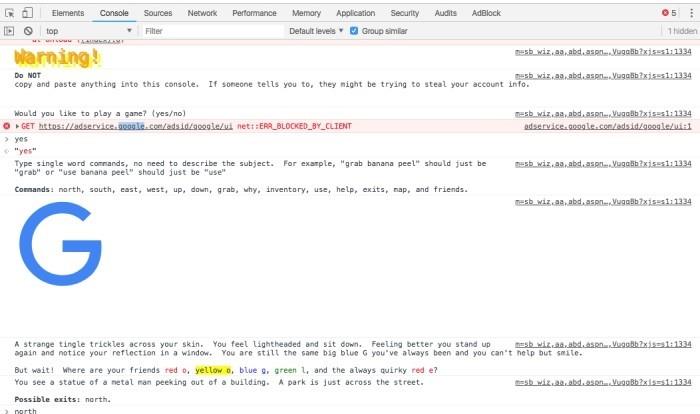Switch to the Application tab
Screen dimensions: 700x414
[355, 13]
